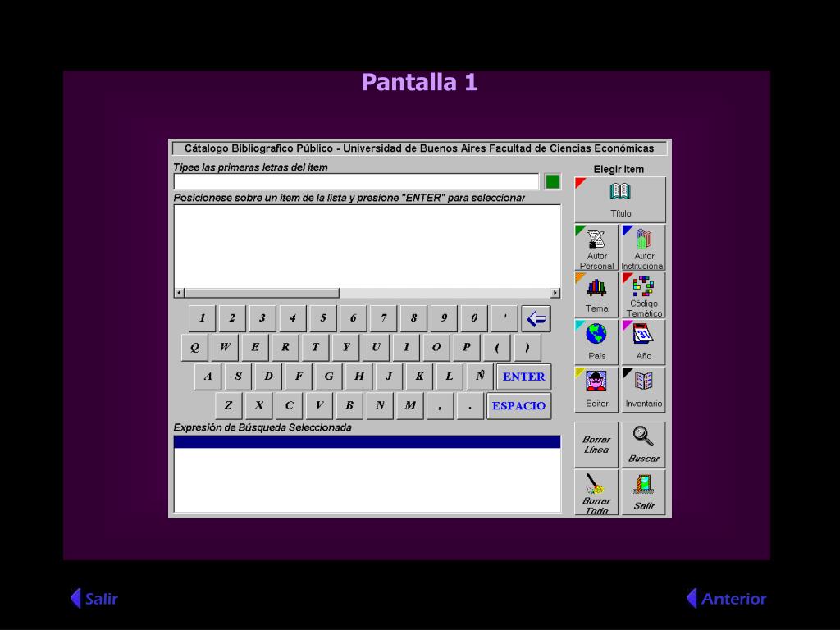Click the N key
Image resolution: width=840 pixels, height=630 pixels.
click(x=380, y=405)
